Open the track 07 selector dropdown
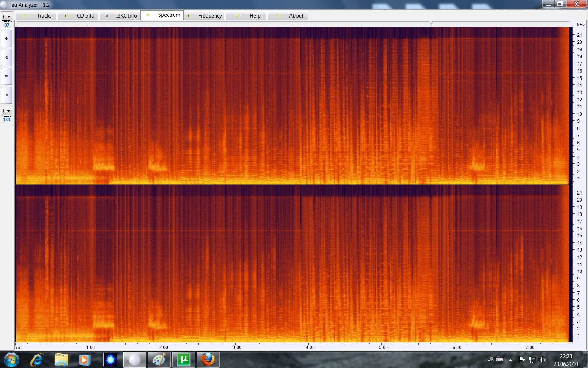The height and width of the screenshot is (368, 588). coord(7,17)
